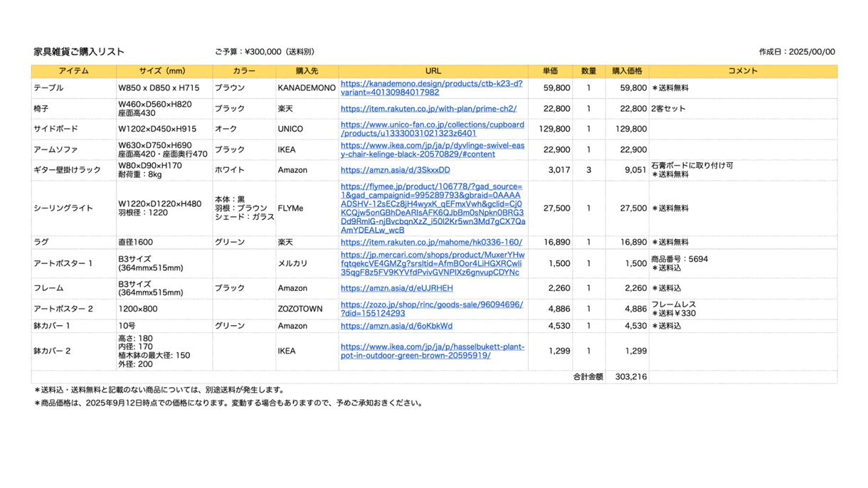Select the 購入価格 column header
Viewport: 868px width, 488px height.
(627, 71)
